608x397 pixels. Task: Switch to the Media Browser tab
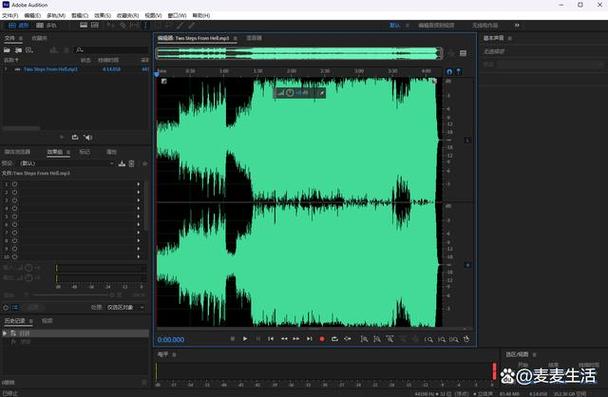[17, 152]
